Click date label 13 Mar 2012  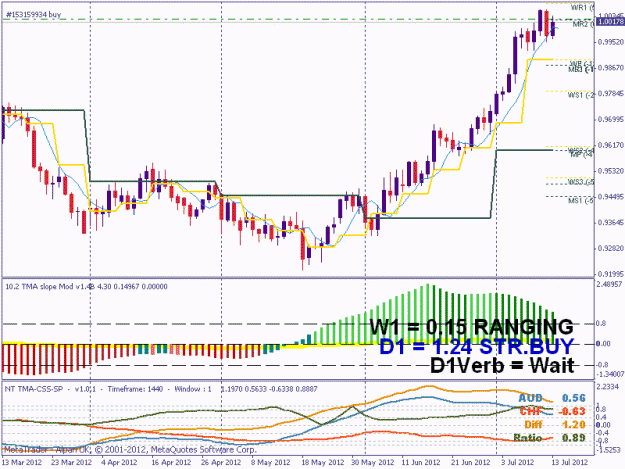22,462
